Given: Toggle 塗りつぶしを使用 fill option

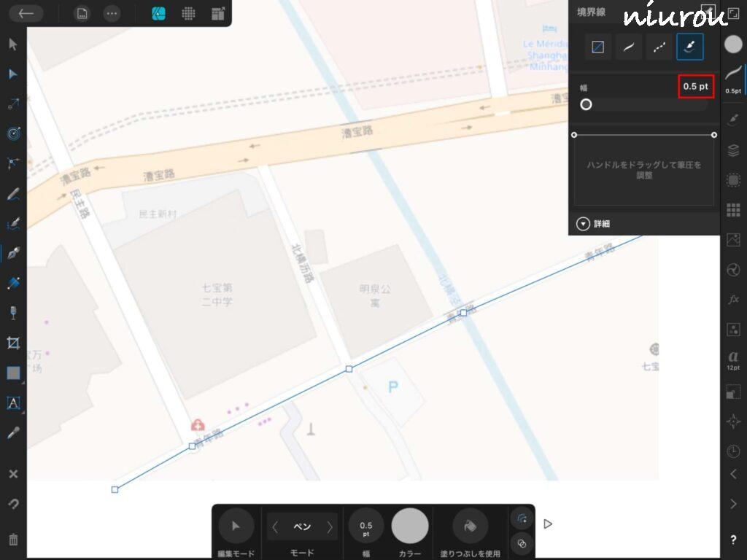Looking at the screenshot, I should click(x=471, y=526).
